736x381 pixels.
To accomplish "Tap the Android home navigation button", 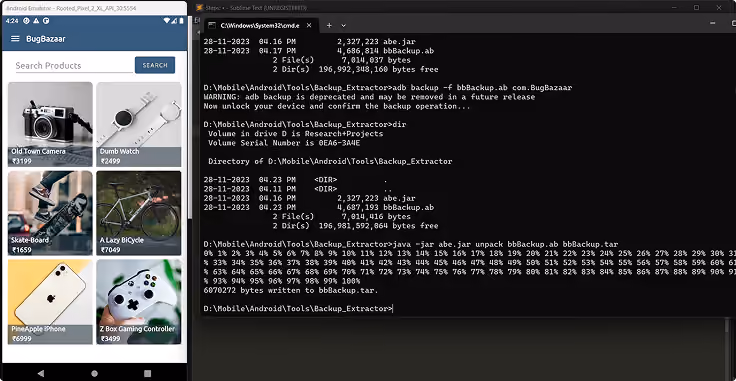I will [94, 373].
